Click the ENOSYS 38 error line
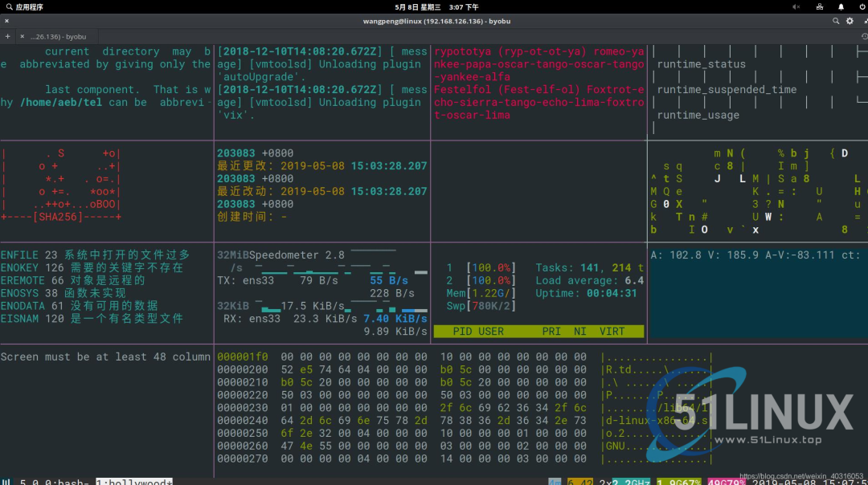Image resolution: width=868 pixels, height=485 pixels. [63, 293]
